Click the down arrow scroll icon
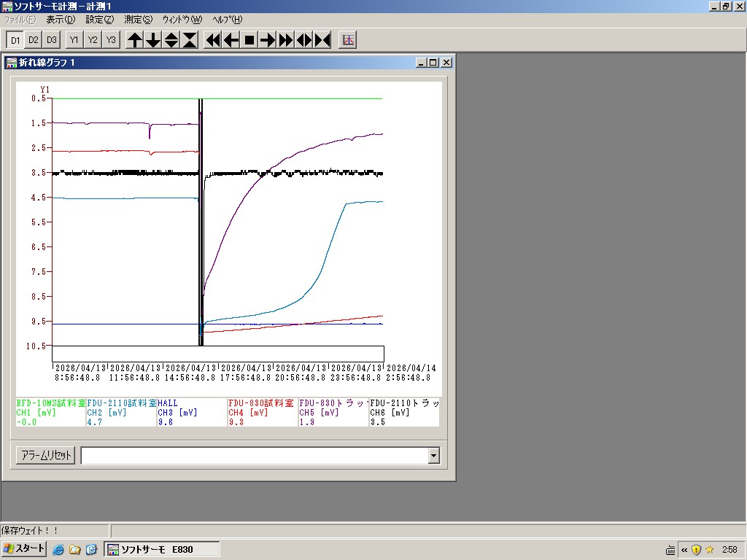The width and height of the screenshot is (747, 560). pos(153,40)
